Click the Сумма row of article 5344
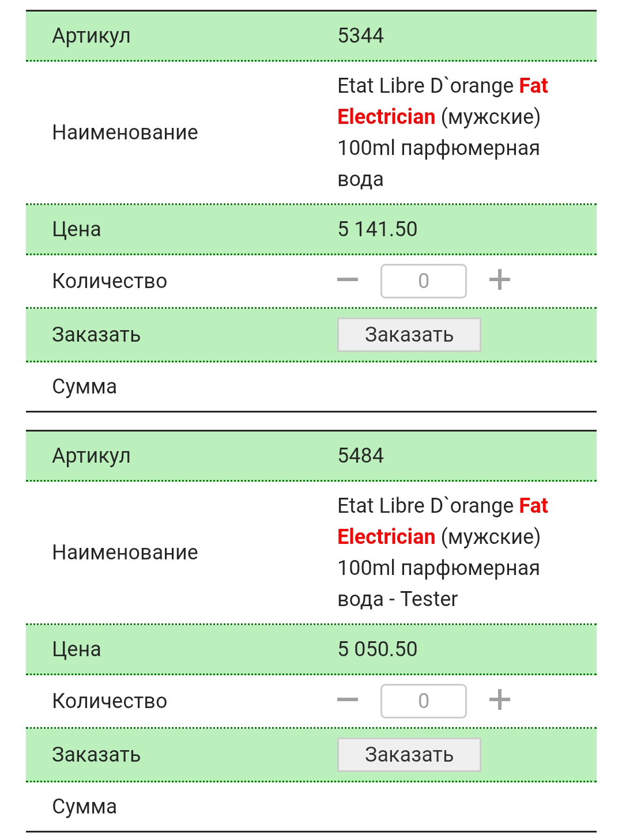The height and width of the screenshot is (840, 622). [311, 387]
